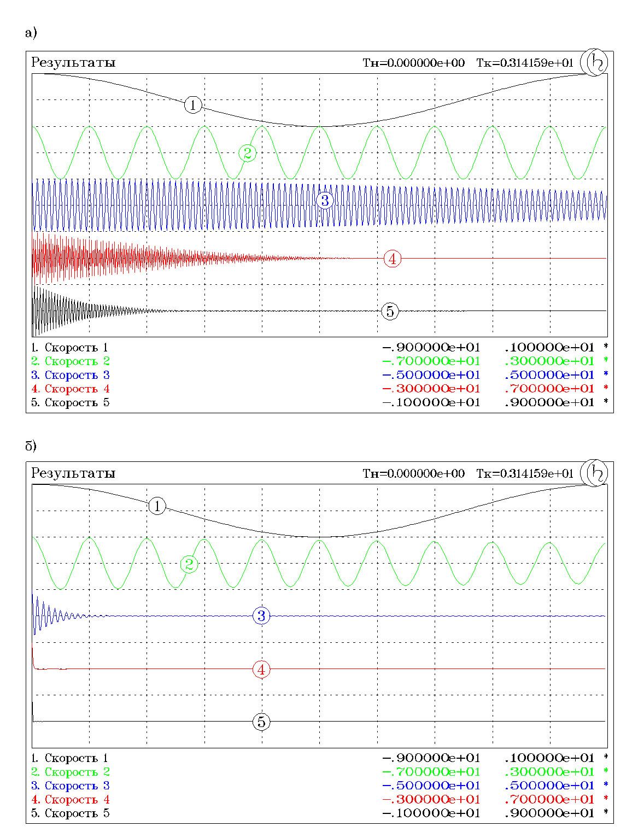Select legend entry Скорость 5 in lower panel
The height and width of the screenshot is (838, 644).
point(71,813)
